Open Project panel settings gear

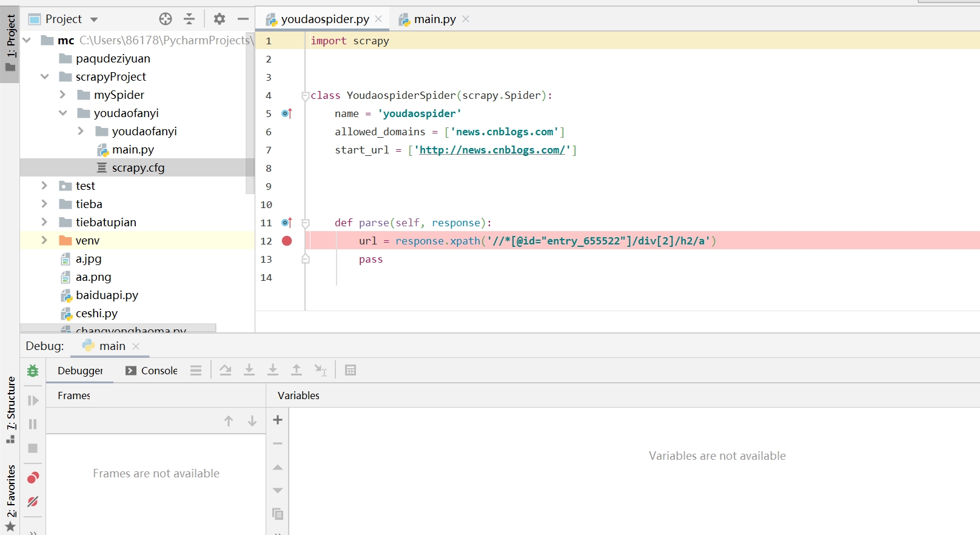pos(220,19)
